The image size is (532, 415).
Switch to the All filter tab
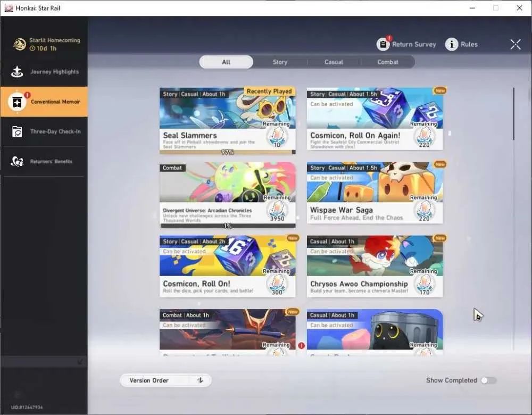[226, 62]
